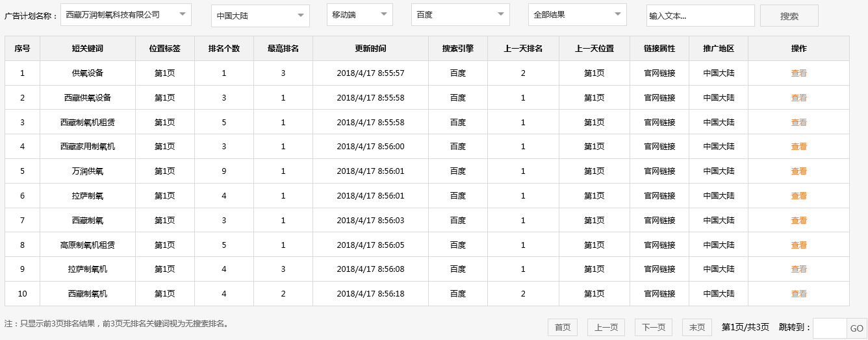Open the 移动端 device dropdown

point(360,14)
